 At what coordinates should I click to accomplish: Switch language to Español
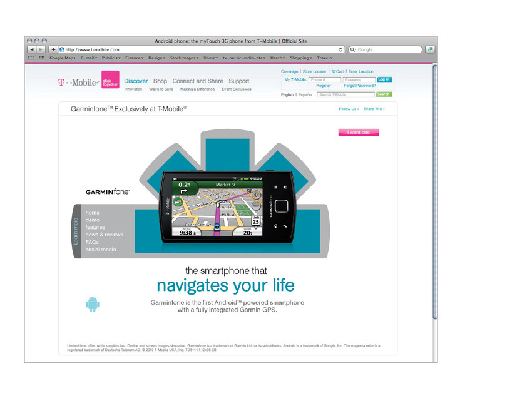(x=305, y=94)
